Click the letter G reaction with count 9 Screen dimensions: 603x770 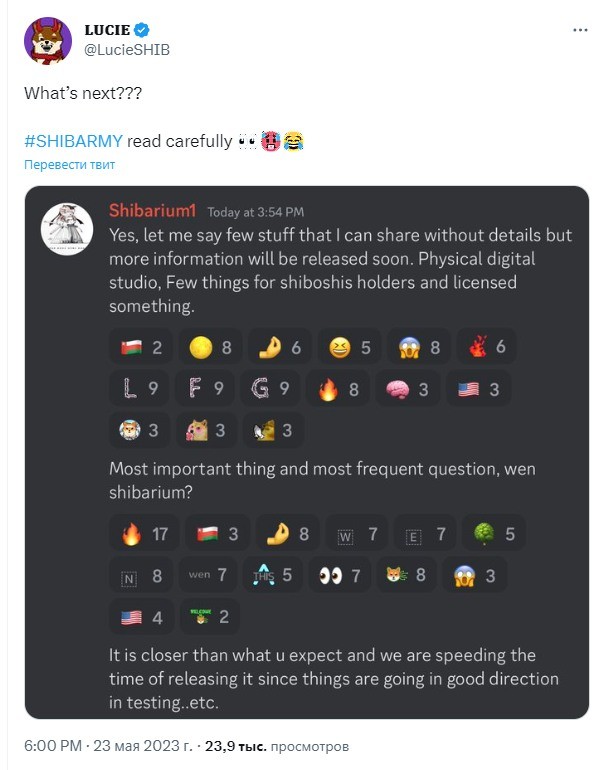point(270,388)
